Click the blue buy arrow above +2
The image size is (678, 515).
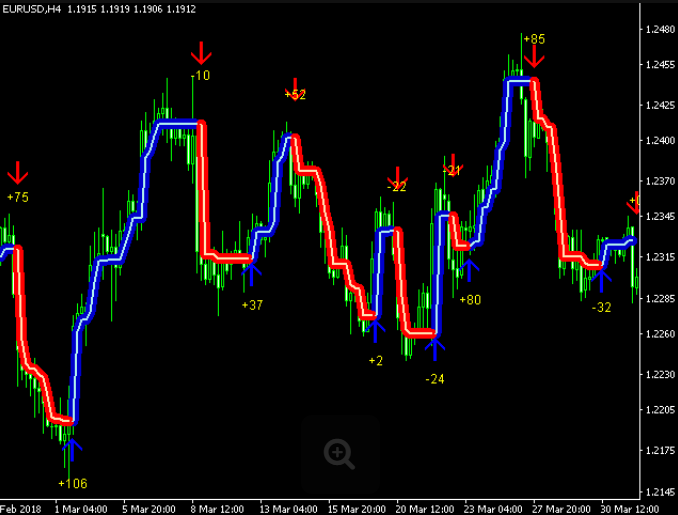[375, 330]
